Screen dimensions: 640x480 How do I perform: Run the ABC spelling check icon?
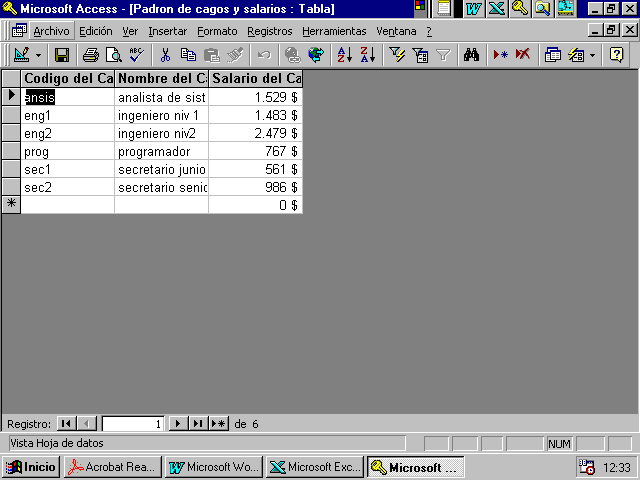[136, 55]
